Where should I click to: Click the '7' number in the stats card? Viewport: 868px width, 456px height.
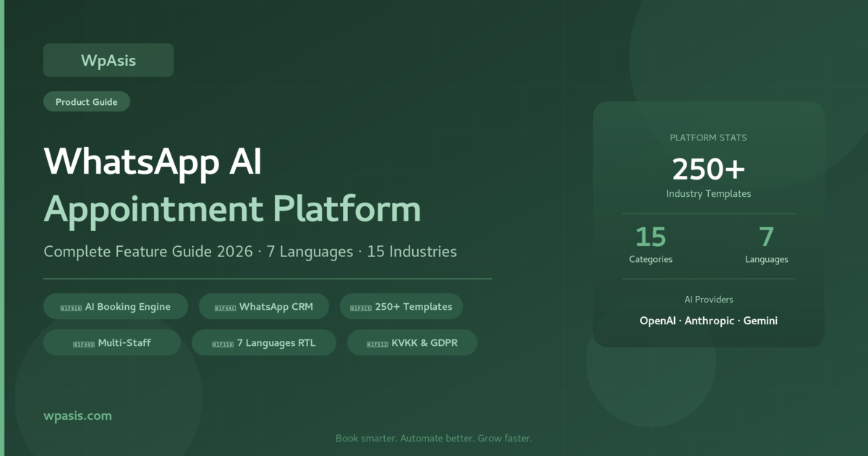pos(767,237)
